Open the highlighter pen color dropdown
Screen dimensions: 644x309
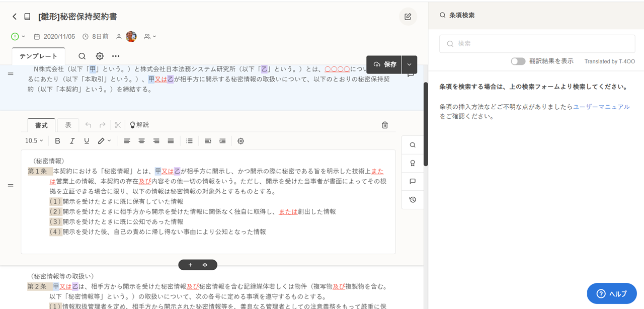[104, 141]
